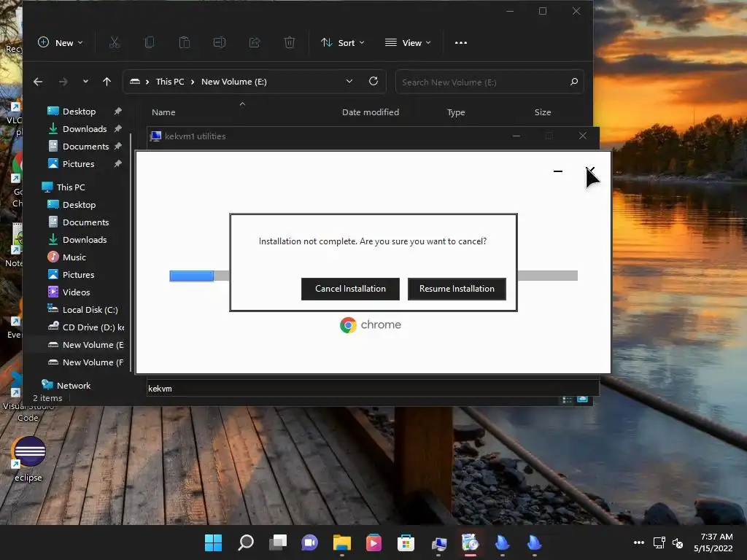Switch to large thumbnails view icon
Screen dimensions: 747x560
(x=582, y=400)
